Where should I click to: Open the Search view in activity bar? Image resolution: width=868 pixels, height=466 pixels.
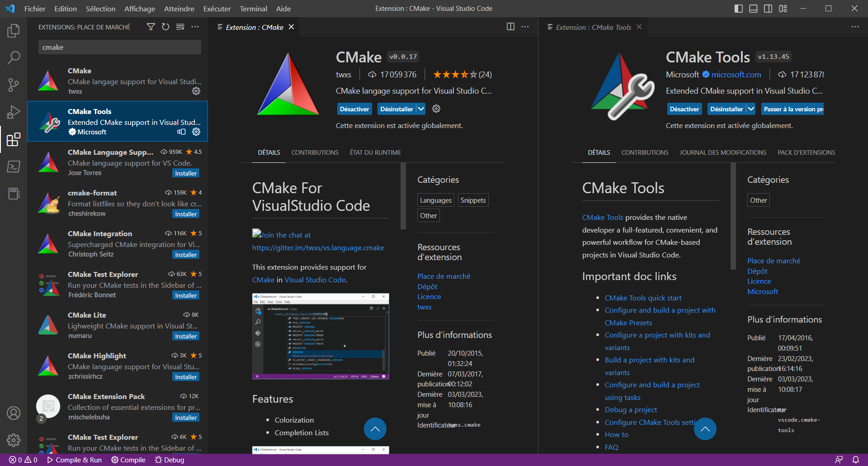tap(14, 57)
